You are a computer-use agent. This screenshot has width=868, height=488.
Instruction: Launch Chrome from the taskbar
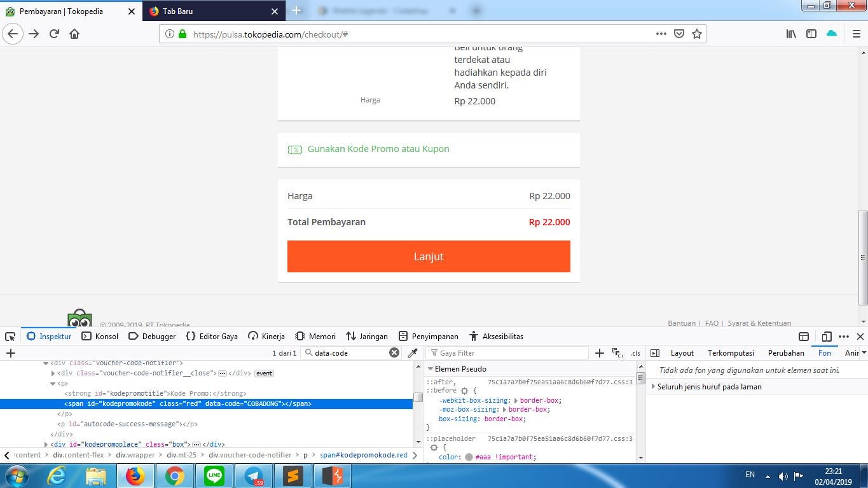tap(175, 476)
